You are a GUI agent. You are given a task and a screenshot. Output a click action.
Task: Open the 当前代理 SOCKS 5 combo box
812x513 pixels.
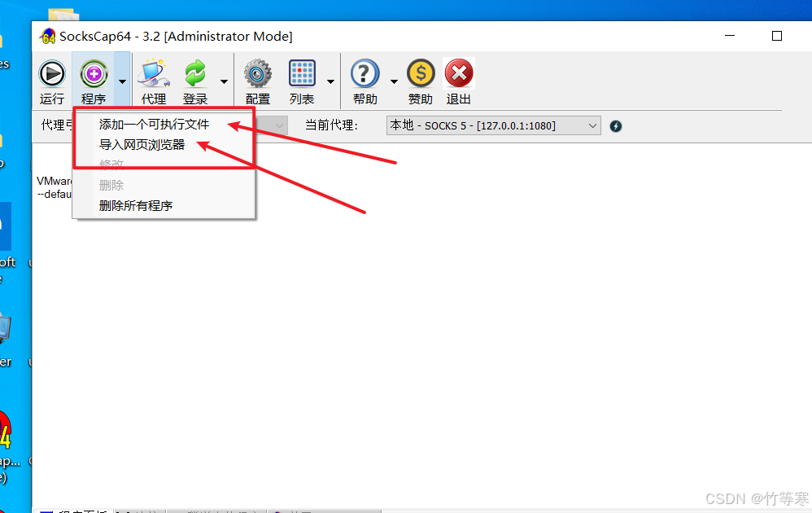[494, 125]
